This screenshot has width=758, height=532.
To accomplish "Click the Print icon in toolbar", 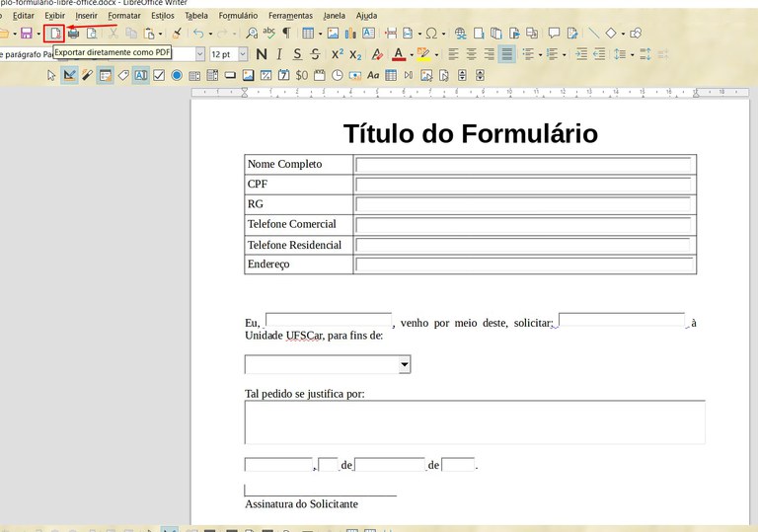I will [x=73, y=34].
